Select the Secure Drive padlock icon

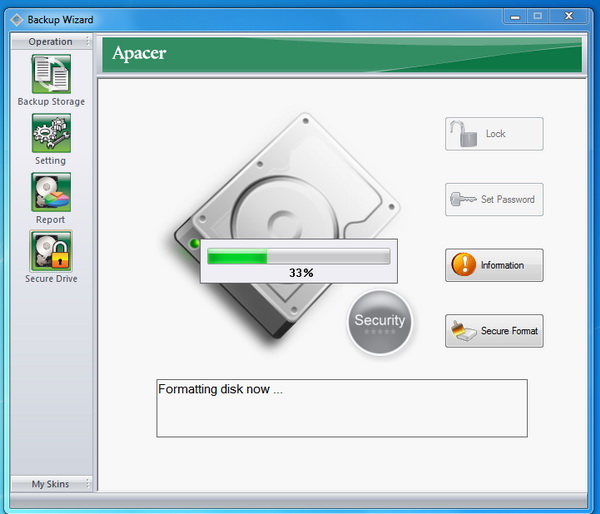[51, 251]
